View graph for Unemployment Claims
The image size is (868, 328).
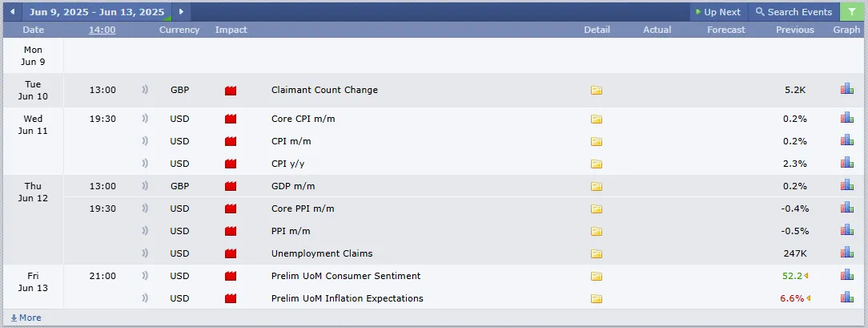tap(846, 252)
